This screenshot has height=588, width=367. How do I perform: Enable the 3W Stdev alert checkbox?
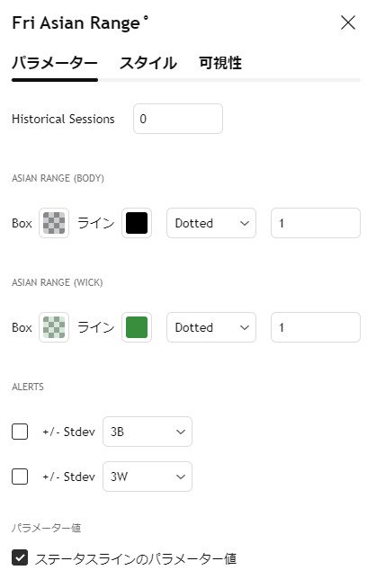[x=20, y=477]
